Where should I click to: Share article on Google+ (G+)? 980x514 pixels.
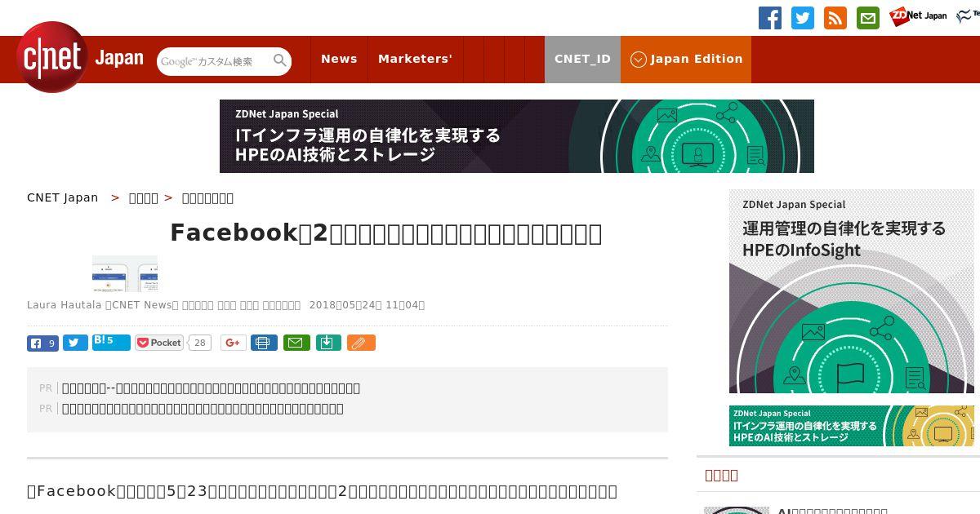(x=233, y=343)
